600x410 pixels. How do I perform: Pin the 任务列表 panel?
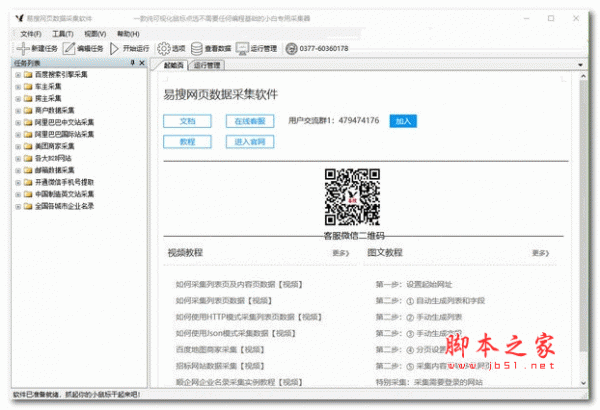132,63
